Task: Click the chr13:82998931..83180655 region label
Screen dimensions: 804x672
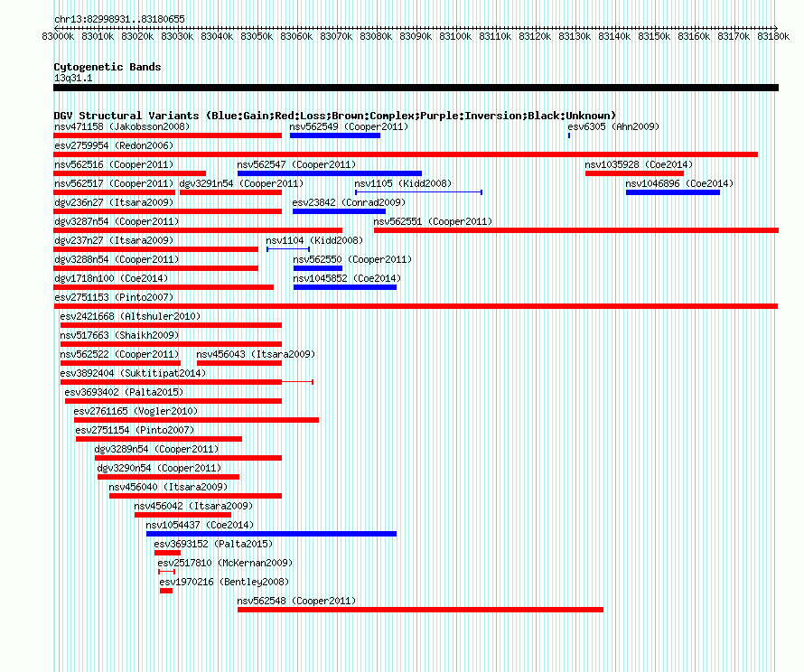Action: click(x=119, y=20)
